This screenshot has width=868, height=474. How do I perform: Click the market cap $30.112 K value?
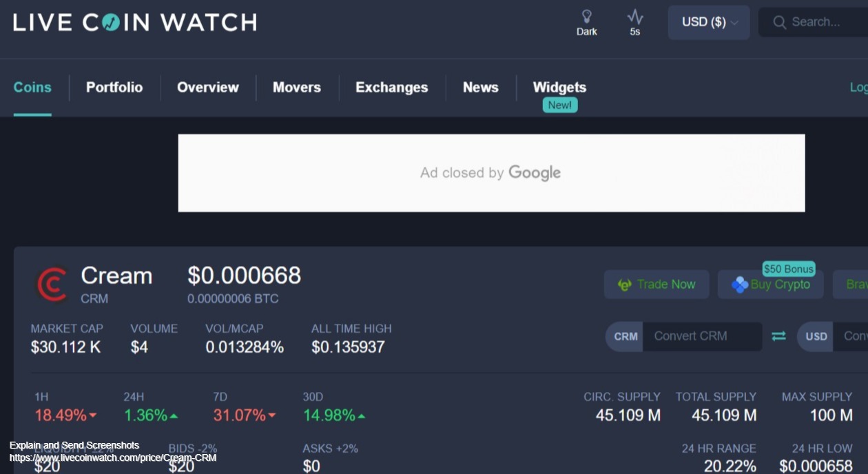pyautogui.click(x=65, y=347)
